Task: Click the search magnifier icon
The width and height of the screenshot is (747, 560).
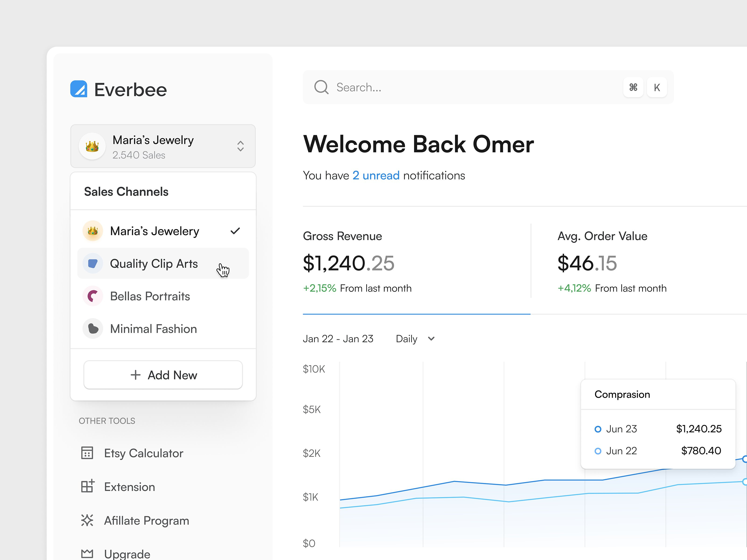Action: [x=321, y=87]
